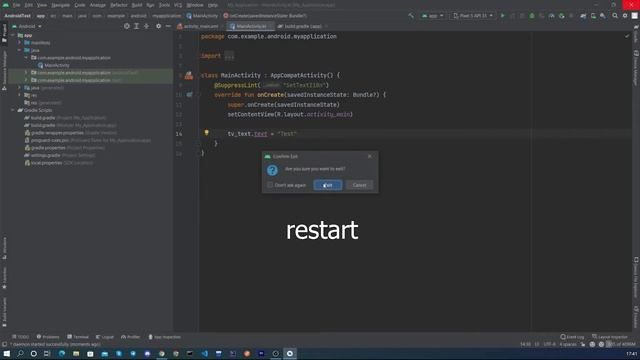Select settings.gradle in project tree
Image resolution: width=640 pixels, height=360 pixels.
tap(60, 155)
